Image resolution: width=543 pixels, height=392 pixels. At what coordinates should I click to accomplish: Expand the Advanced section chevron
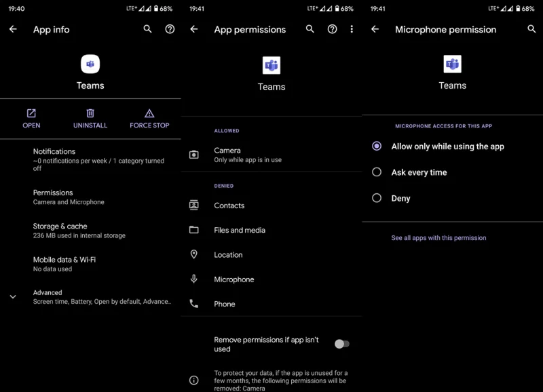[x=13, y=297]
